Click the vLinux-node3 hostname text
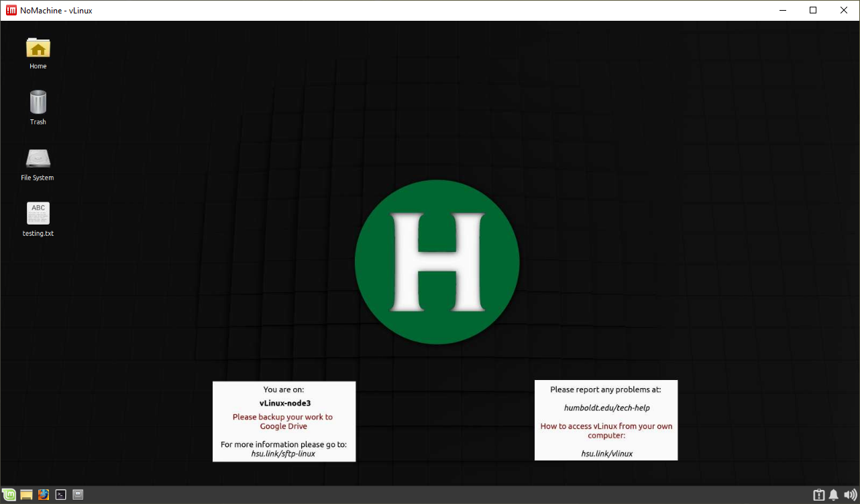Viewport: 860px width, 504px height. tap(284, 403)
